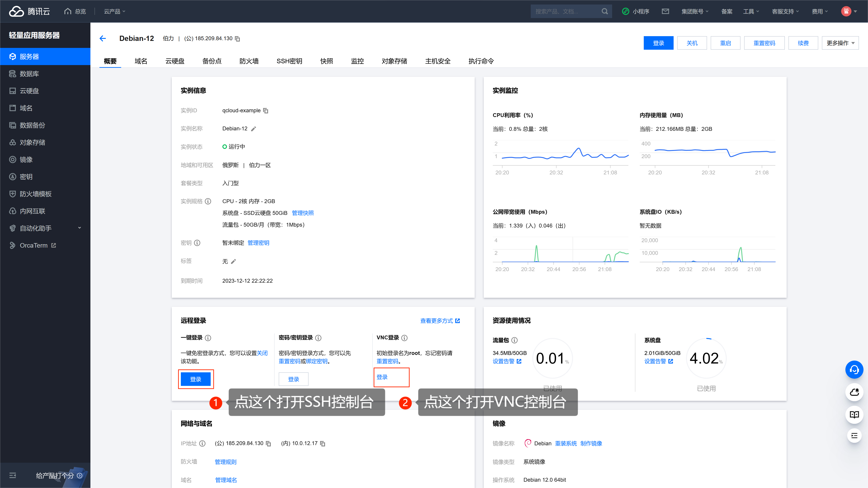Edit the instance name with the pencil icon
The width and height of the screenshot is (868, 488).
[x=254, y=129]
